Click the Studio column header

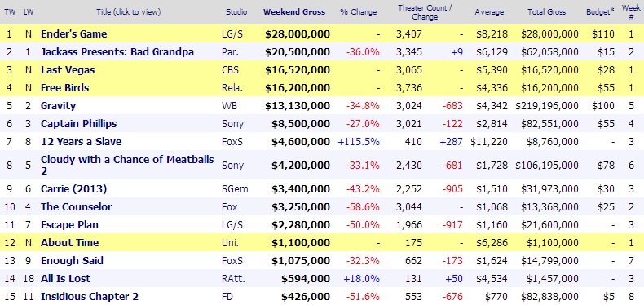click(236, 12)
